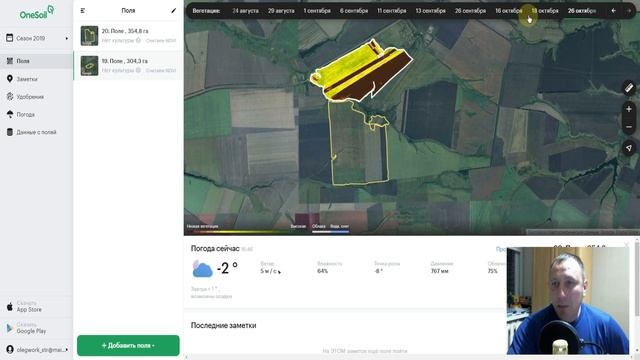This screenshot has width=640, height=360.
Task: Click the umbrella icon beside Погода
Action: (10, 114)
